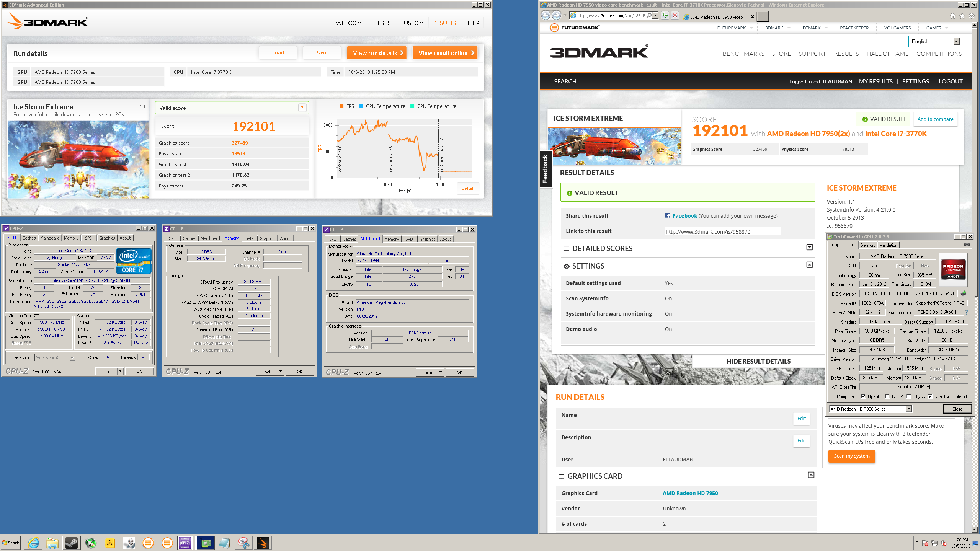Open the Tools dropdown arrow in CPU-Z Mainboard window

point(441,372)
